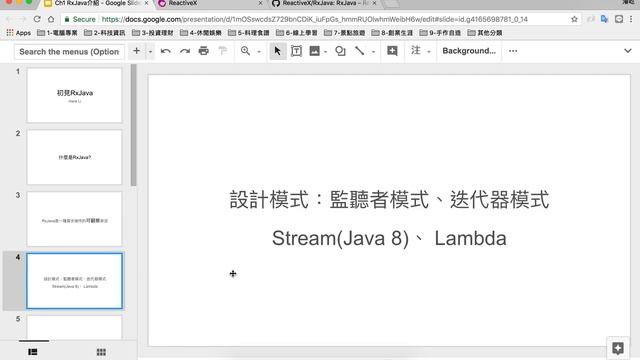Open the input tools dropdown arrow
The image size is (640, 360).
(x=429, y=52)
